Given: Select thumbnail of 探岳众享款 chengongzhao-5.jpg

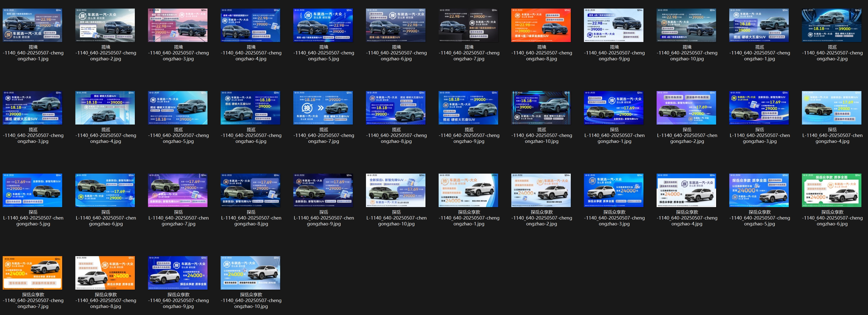Looking at the screenshot, I should [x=759, y=190].
